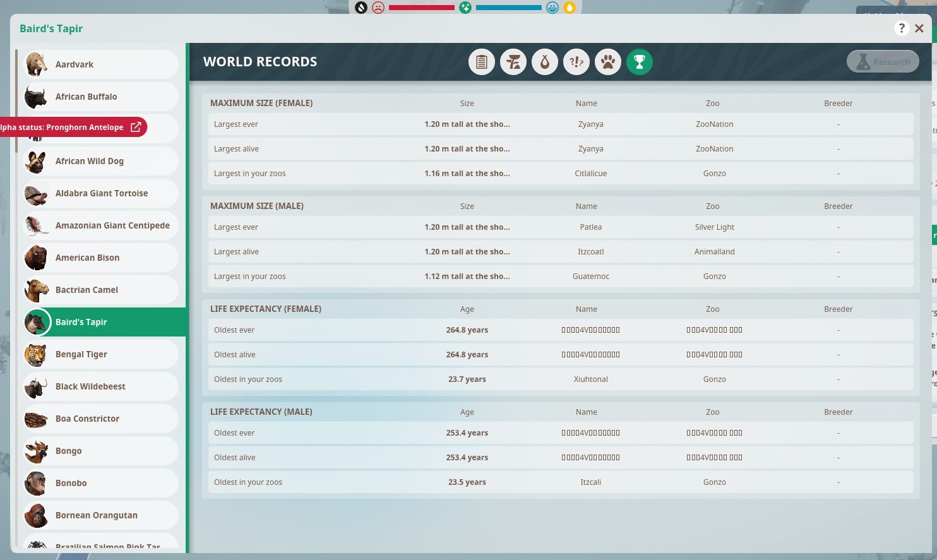Select the highlighted Baird's Tapir entry

(x=104, y=322)
